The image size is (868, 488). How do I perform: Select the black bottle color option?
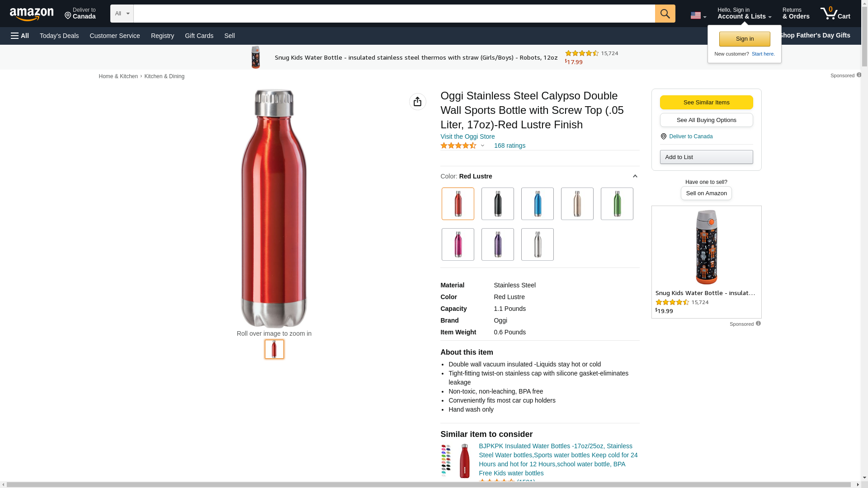[x=497, y=204]
